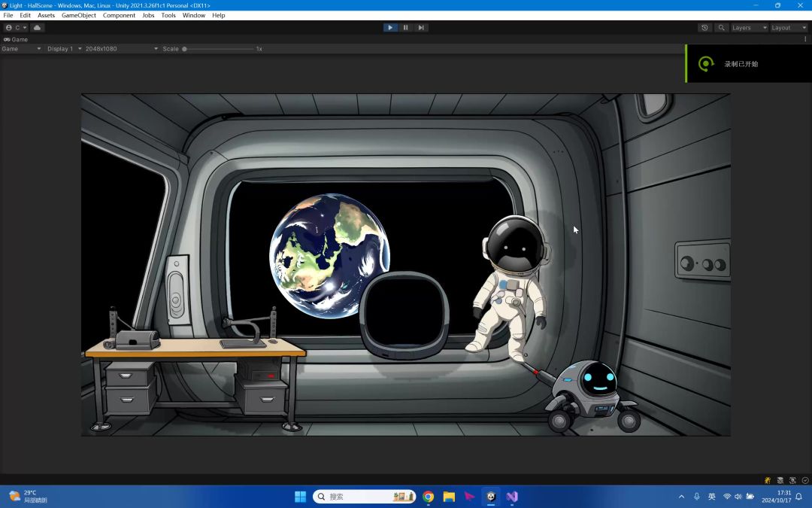Click the Pause button in toolbar

[x=405, y=28]
